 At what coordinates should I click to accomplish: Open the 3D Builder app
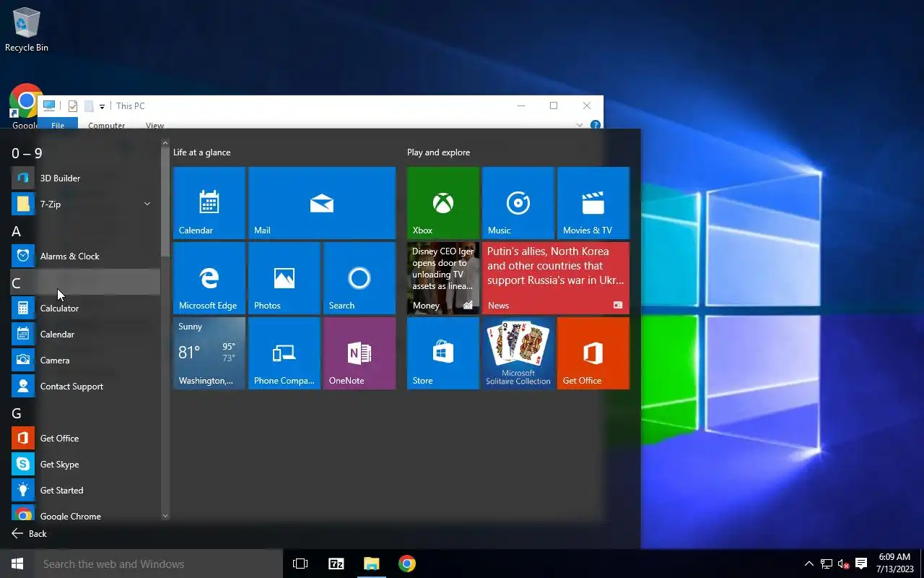[x=85, y=178]
